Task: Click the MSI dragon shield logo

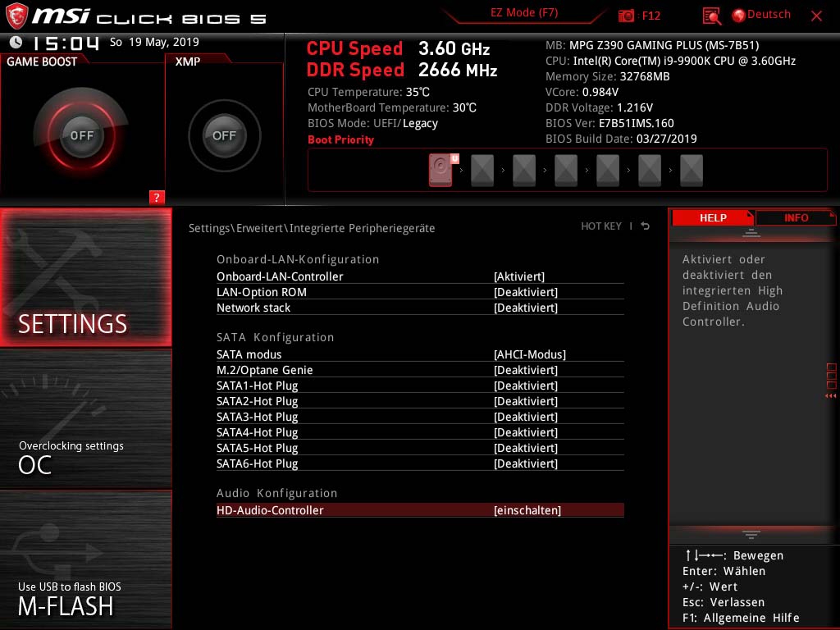Action: coord(16,16)
